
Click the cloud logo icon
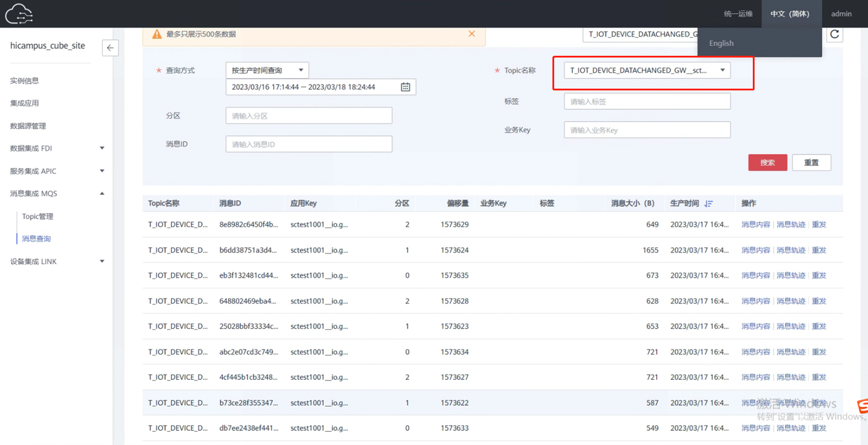[x=19, y=13]
